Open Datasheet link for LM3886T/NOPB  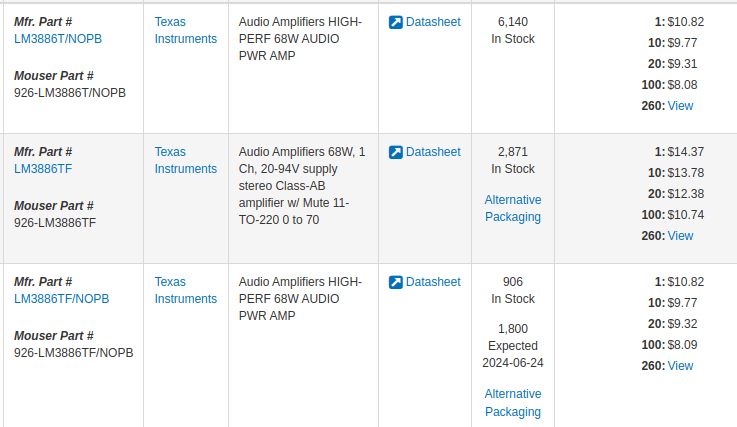[433, 22]
